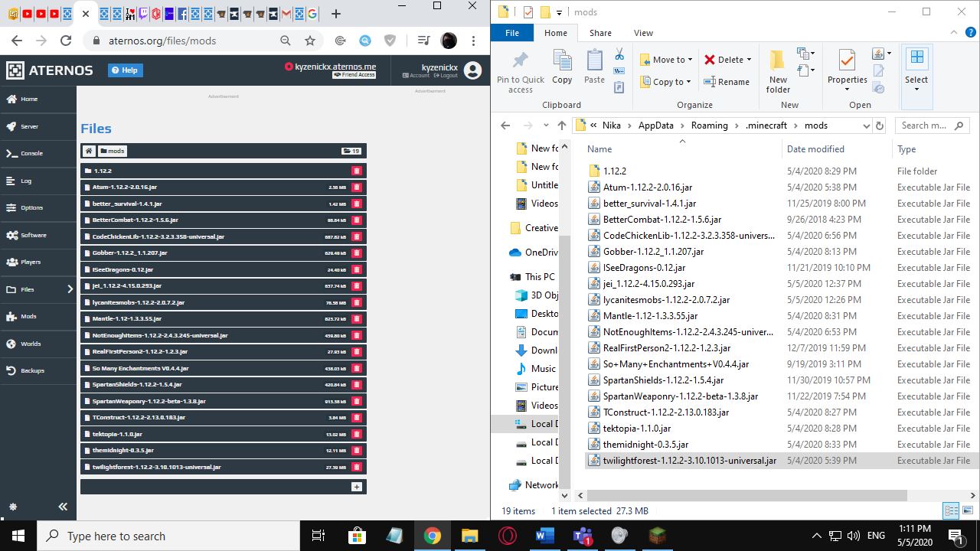Expand the Copy to dropdown
Screen dimensions: 980x551
[x=688, y=82]
